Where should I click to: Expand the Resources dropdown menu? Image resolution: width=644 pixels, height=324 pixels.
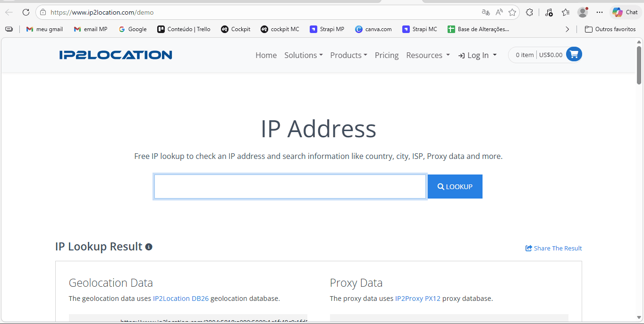(x=428, y=55)
